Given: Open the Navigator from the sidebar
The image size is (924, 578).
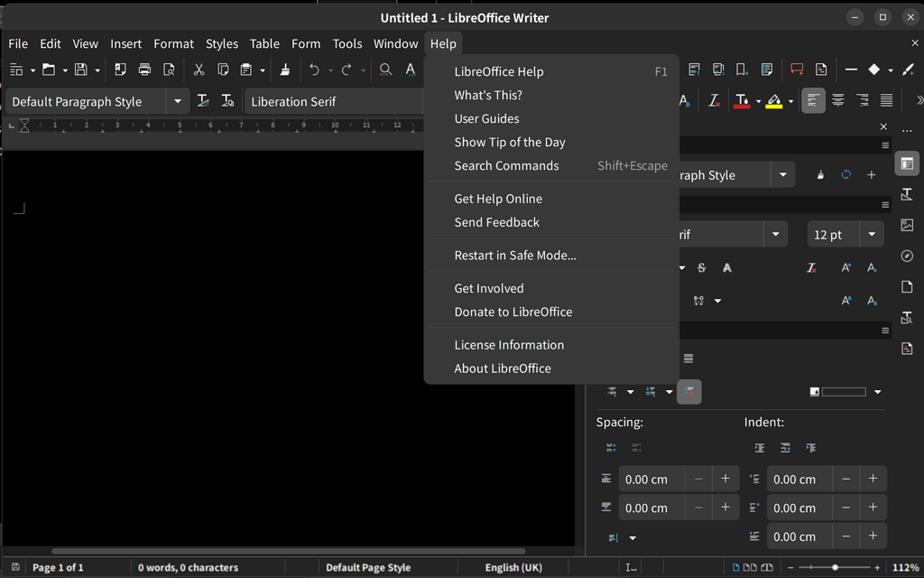Looking at the screenshot, I should (907, 256).
